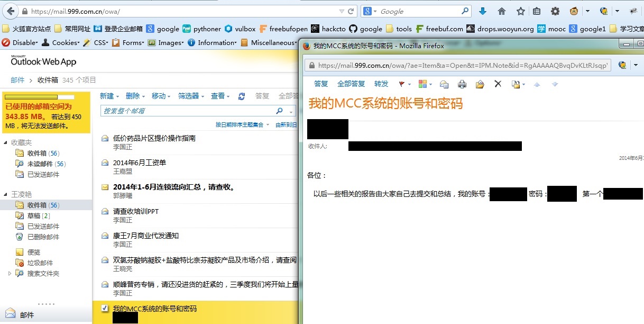Go to previous item with up arrow
644x324 pixels.
[x=537, y=84]
